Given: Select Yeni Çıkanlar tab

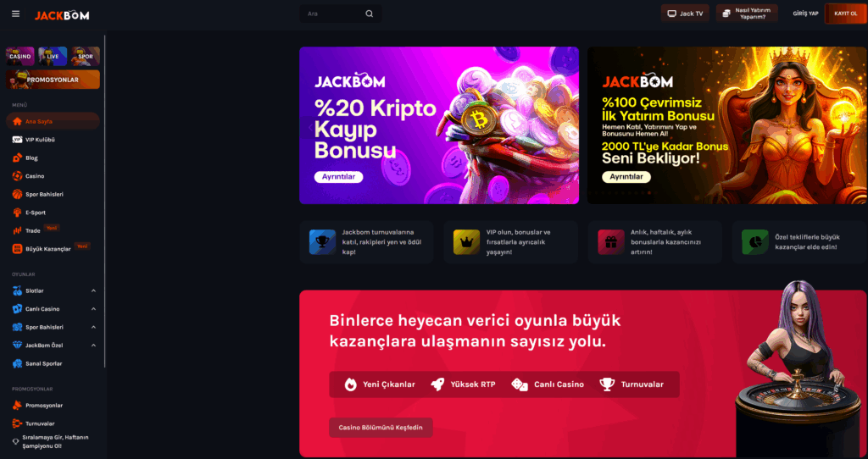Looking at the screenshot, I should click(x=379, y=384).
